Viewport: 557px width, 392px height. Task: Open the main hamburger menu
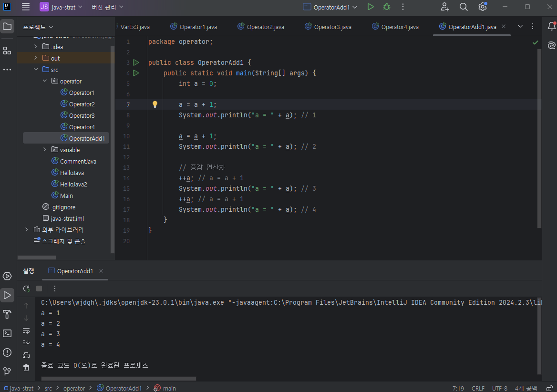click(x=26, y=7)
